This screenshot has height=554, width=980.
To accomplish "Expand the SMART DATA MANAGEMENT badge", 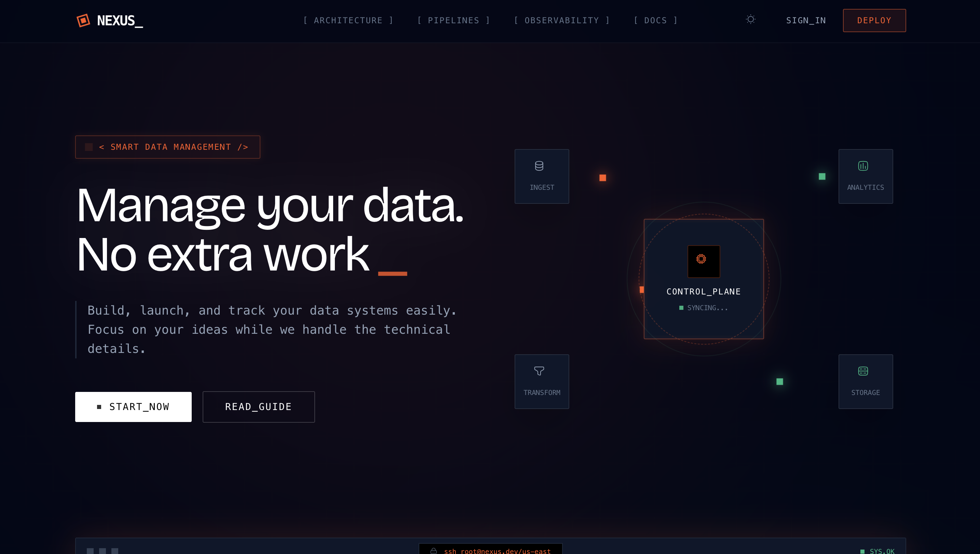I will click(167, 147).
